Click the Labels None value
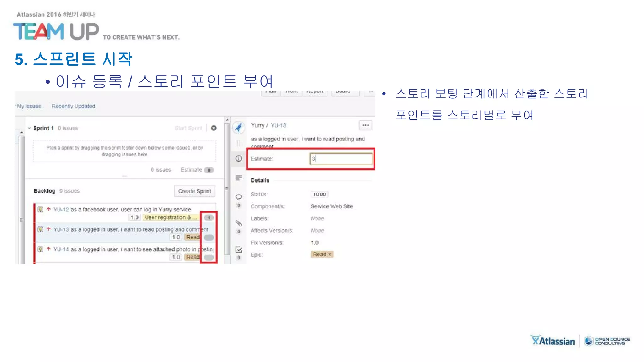Viewport: 644px width, 362px height. coord(317,218)
